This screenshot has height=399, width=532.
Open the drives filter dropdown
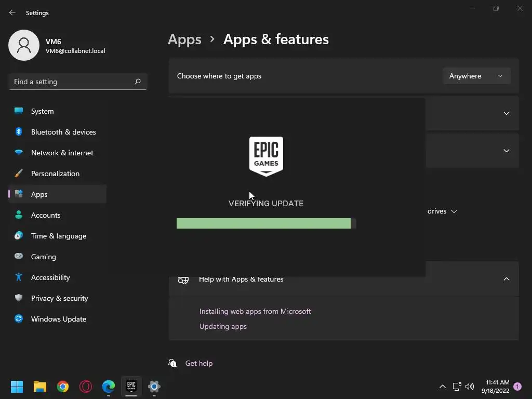[x=442, y=211]
